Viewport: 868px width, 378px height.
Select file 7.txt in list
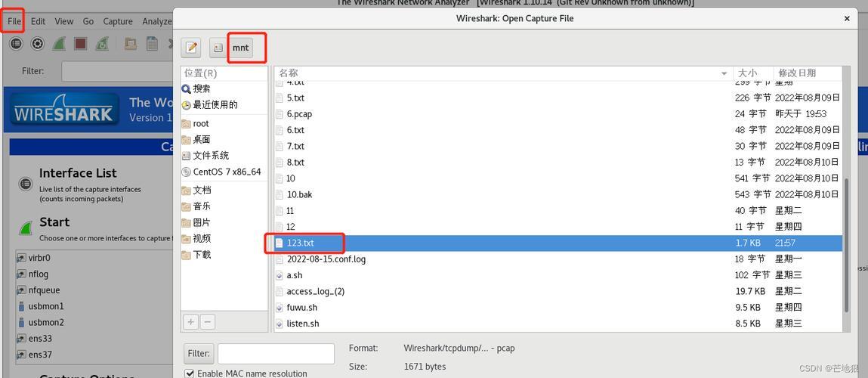[x=558, y=146]
